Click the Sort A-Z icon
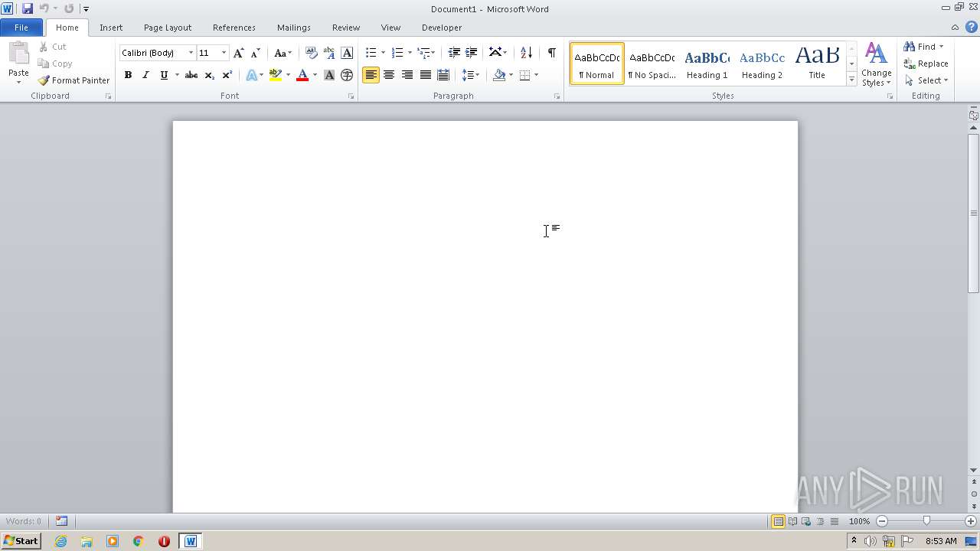Screen dimensions: 980x551 click(526, 53)
